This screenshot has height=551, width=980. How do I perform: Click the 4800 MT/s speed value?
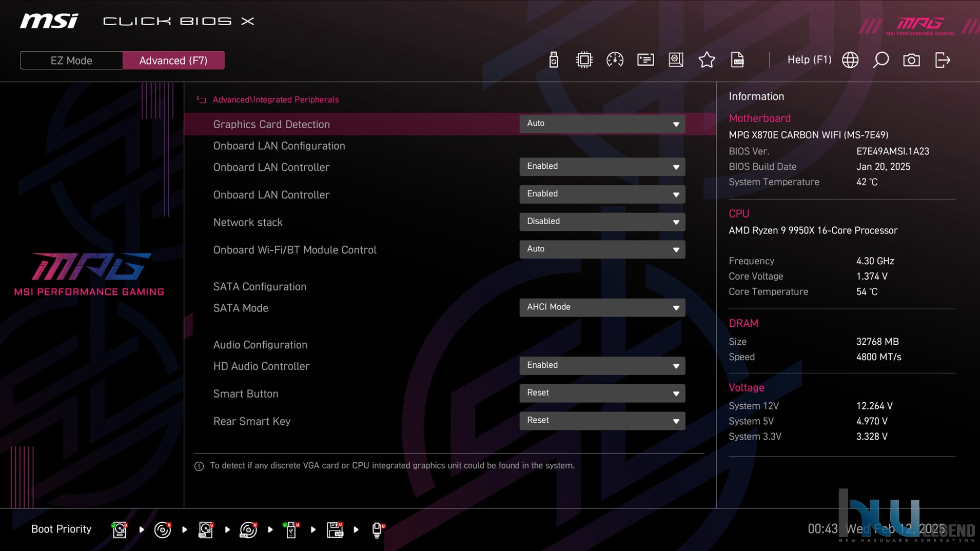878,357
